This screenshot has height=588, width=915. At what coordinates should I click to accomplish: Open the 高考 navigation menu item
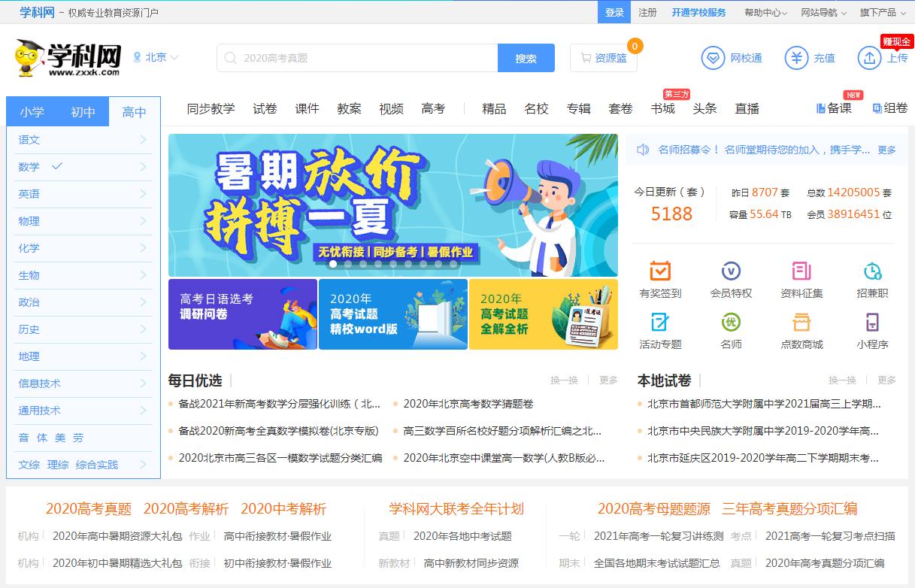point(433,108)
